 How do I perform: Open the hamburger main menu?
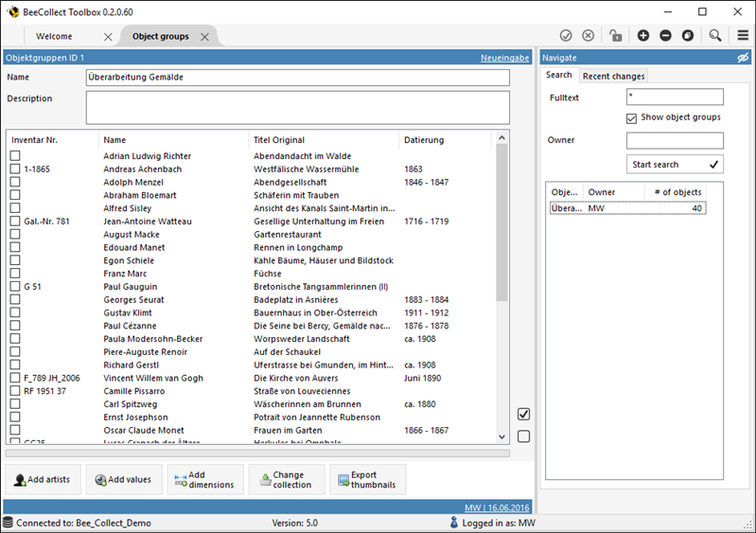point(743,35)
